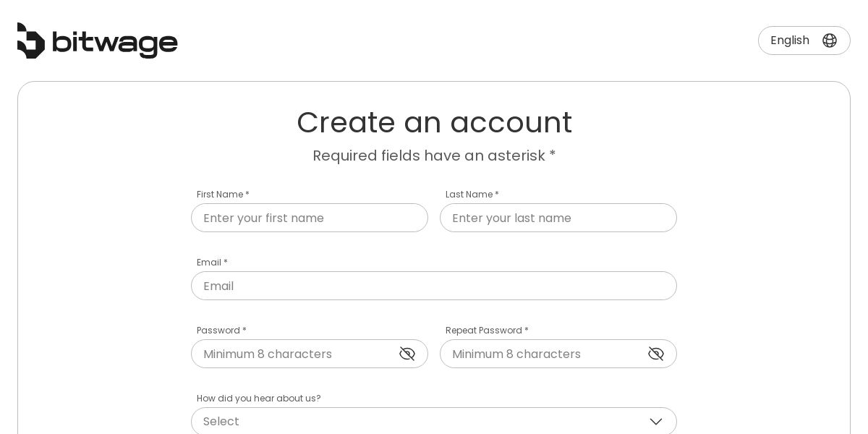Click the 'Email *' label
This screenshot has height=434, width=868.
(212, 263)
